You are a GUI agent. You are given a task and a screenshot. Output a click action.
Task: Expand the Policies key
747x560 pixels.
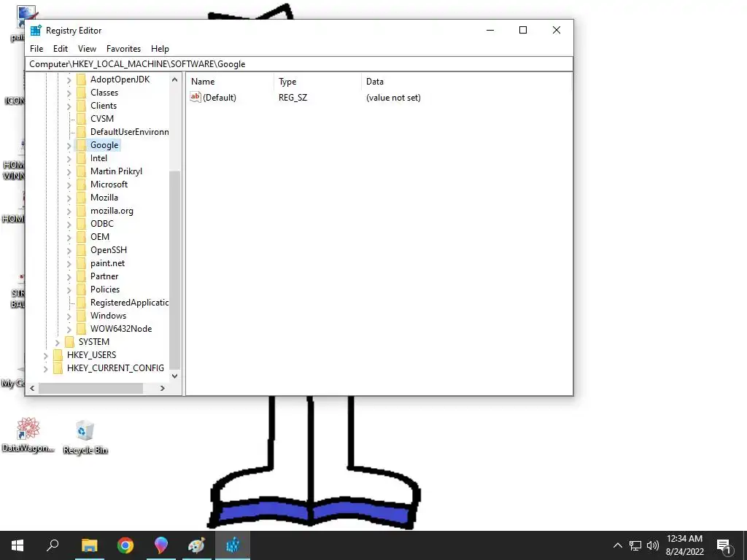(x=69, y=289)
